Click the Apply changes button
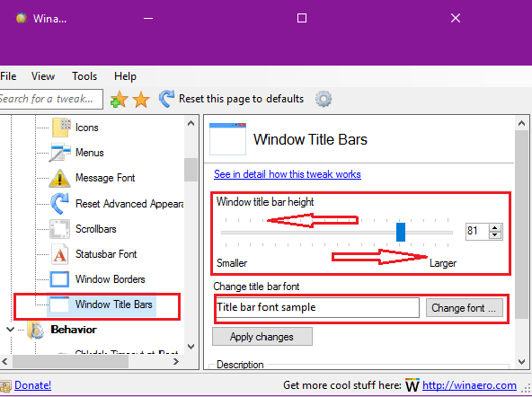Viewport: 532px width, 397px height. (x=262, y=337)
